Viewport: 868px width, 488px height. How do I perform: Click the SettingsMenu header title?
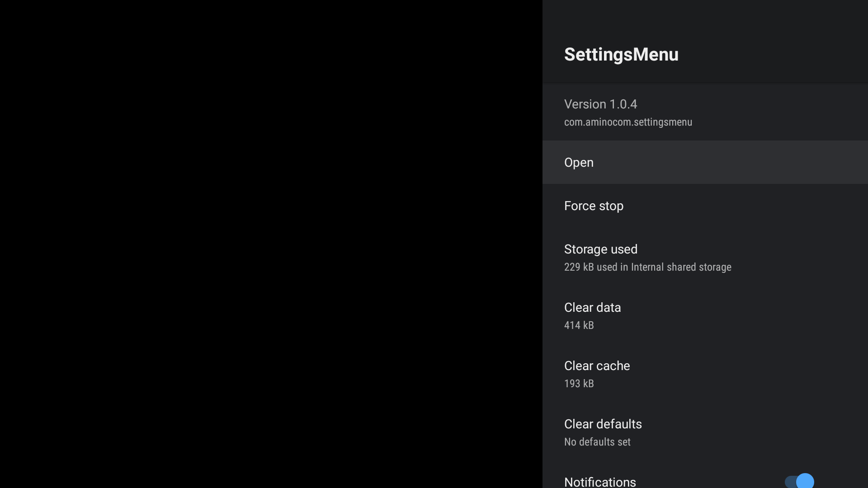point(621,54)
